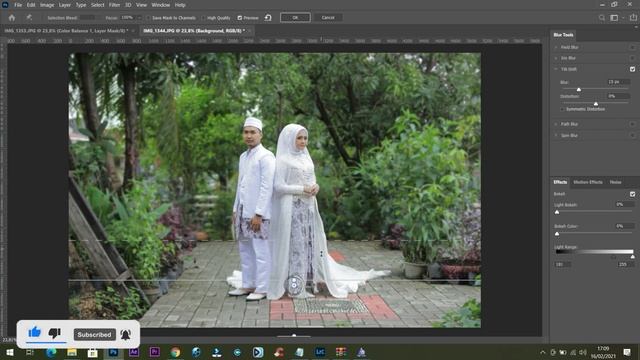This screenshot has width=640, height=360.
Task: Open Lightroom Classic from the taskbar
Action: (320, 352)
